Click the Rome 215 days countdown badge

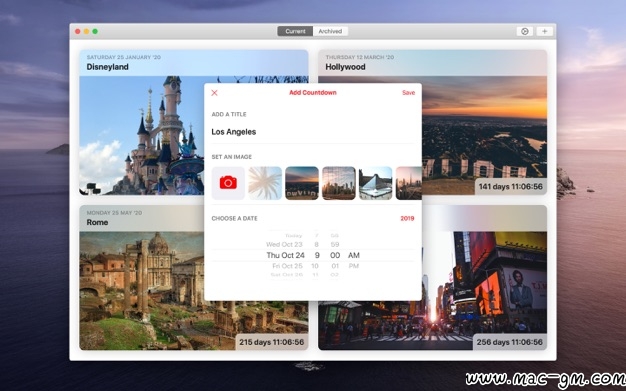click(x=271, y=342)
